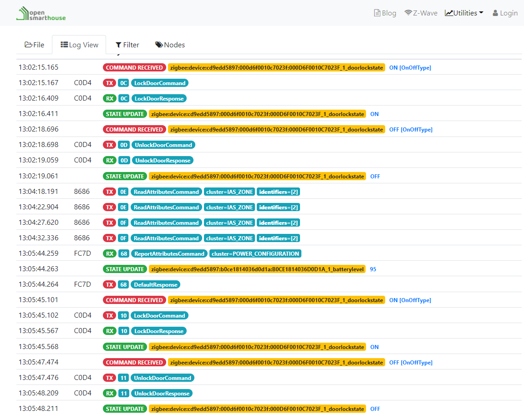Click the DefaultResponse badge
Image resolution: width=524 pixels, height=420 pixels.
(x=155, y=285)
